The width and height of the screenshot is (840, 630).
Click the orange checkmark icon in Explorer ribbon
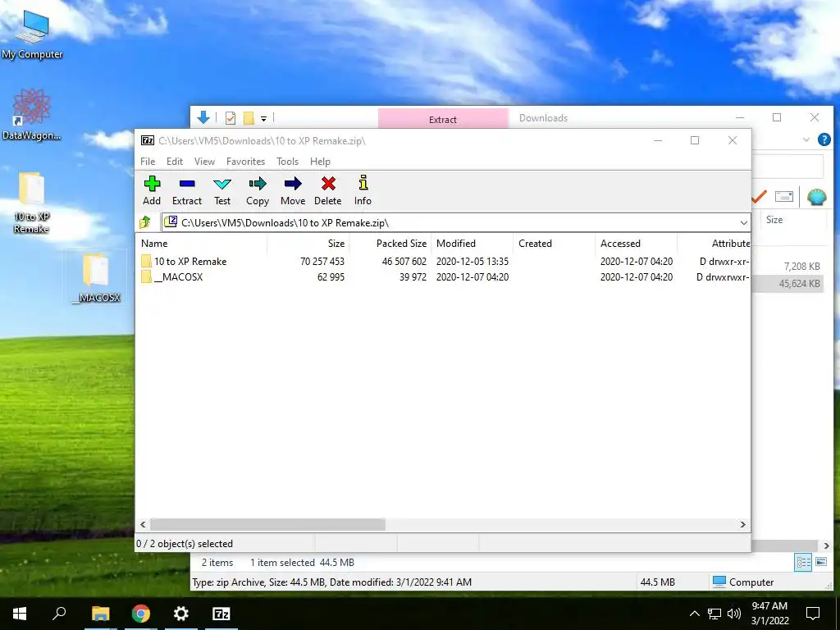coord(759,197)
